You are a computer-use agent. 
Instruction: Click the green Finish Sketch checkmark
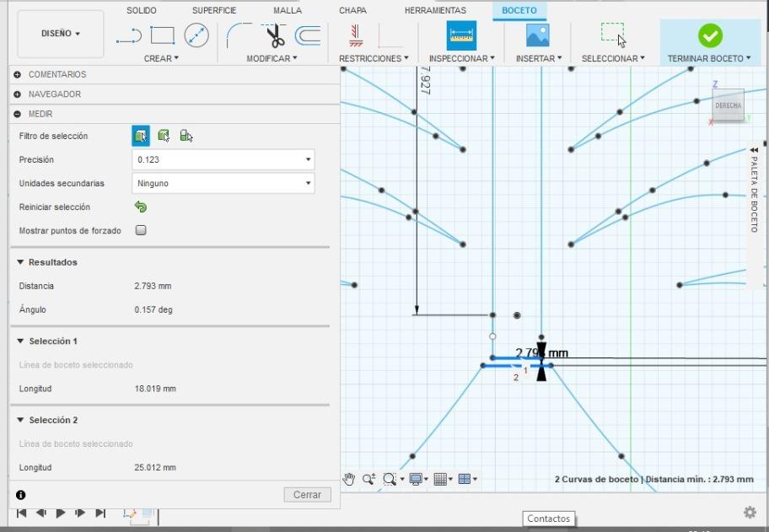click(710, 35)
